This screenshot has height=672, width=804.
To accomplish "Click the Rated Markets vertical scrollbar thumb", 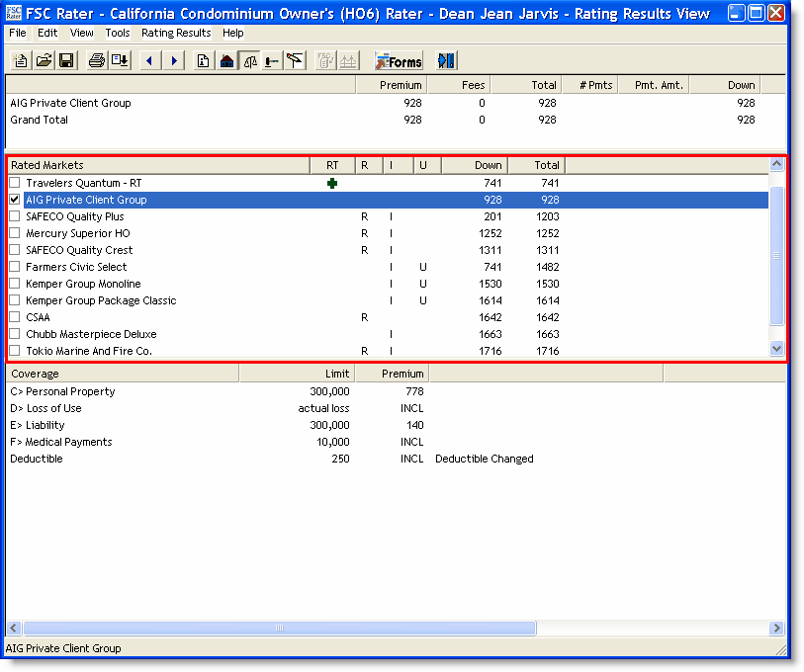I will [x=777, y=255].
